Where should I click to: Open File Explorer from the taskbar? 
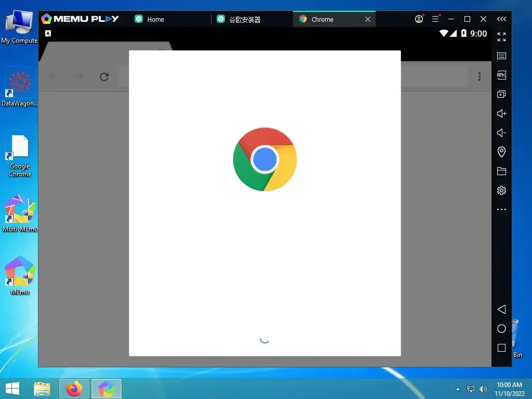tap(42, 389)
